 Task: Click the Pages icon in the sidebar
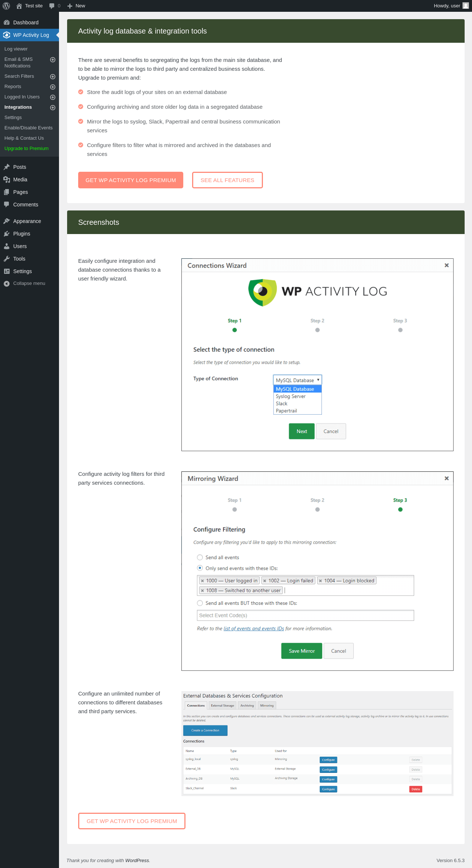click(7, 192)
